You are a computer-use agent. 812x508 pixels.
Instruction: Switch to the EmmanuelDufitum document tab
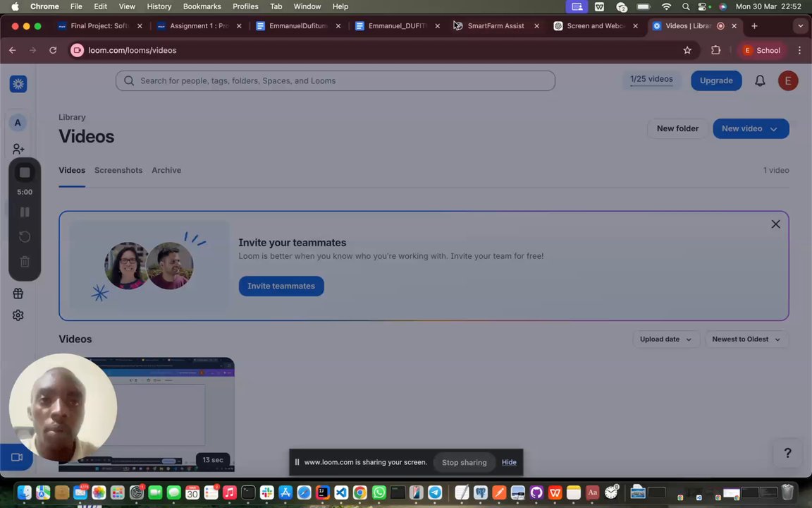point(297,26)
